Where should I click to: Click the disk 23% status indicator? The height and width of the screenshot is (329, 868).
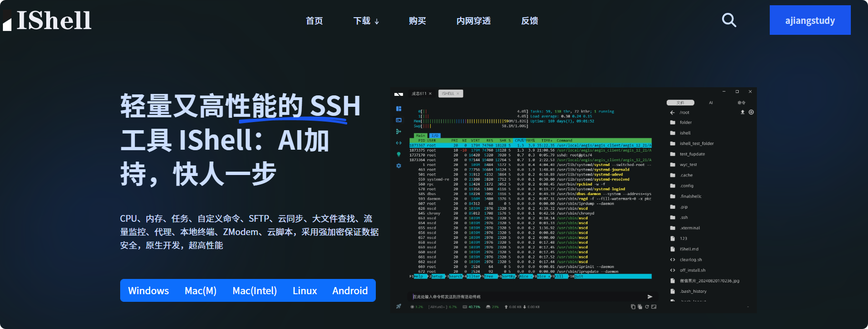coord(492,307)
